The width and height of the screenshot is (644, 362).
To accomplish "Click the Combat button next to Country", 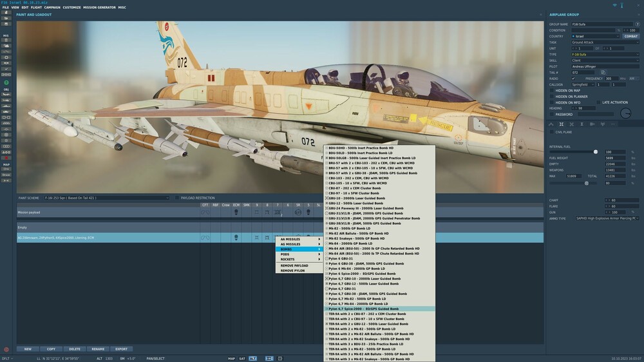I will (631, 36).
